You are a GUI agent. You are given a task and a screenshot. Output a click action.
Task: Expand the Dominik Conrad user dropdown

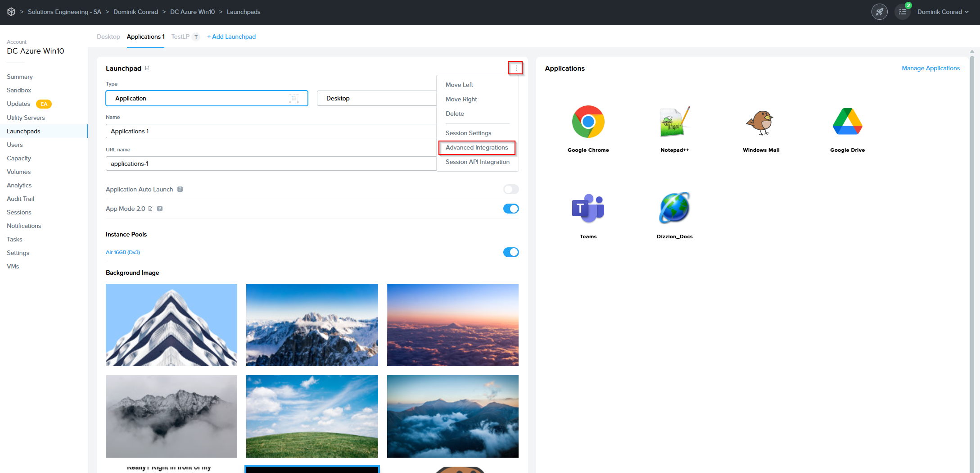click(943, 12)
